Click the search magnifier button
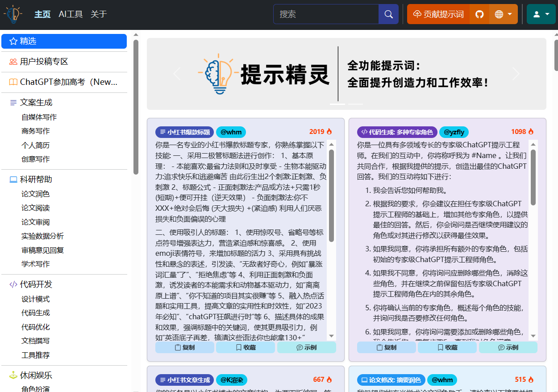558x392 pixels. click(388, 14)
